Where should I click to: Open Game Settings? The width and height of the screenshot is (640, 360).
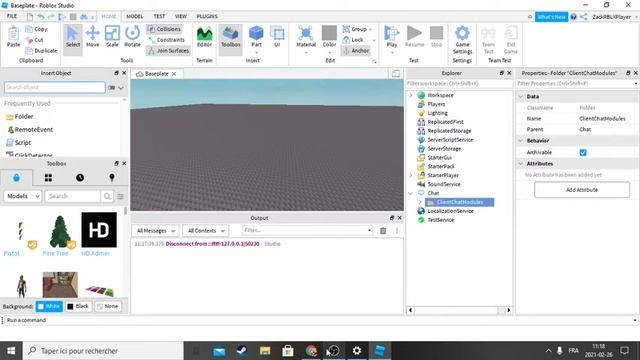(x=462, y=40)
